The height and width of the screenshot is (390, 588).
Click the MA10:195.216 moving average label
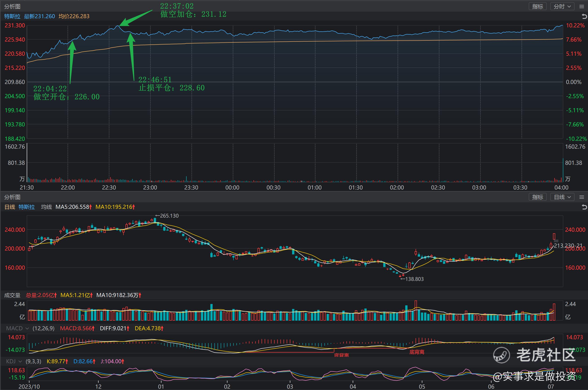pos(115,207)
